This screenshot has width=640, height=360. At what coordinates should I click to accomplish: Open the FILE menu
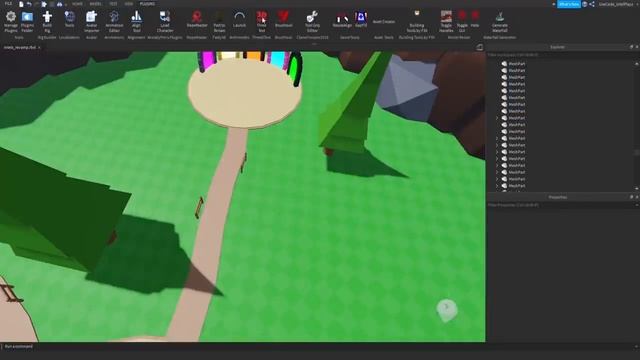[8, 4]
